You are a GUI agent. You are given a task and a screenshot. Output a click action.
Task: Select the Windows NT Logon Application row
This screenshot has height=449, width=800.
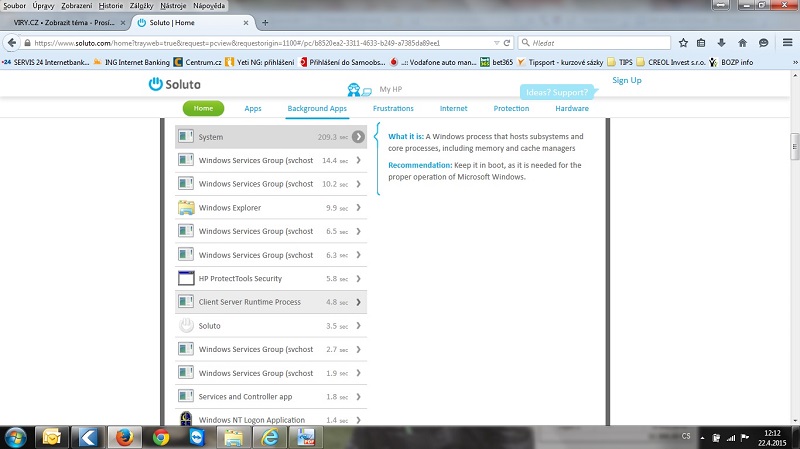(271, 418)
